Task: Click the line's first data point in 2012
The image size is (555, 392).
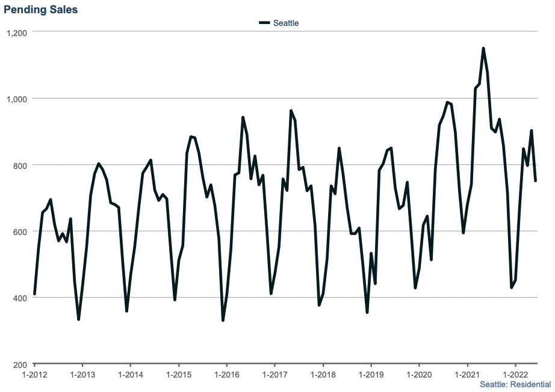Action: 35,294
